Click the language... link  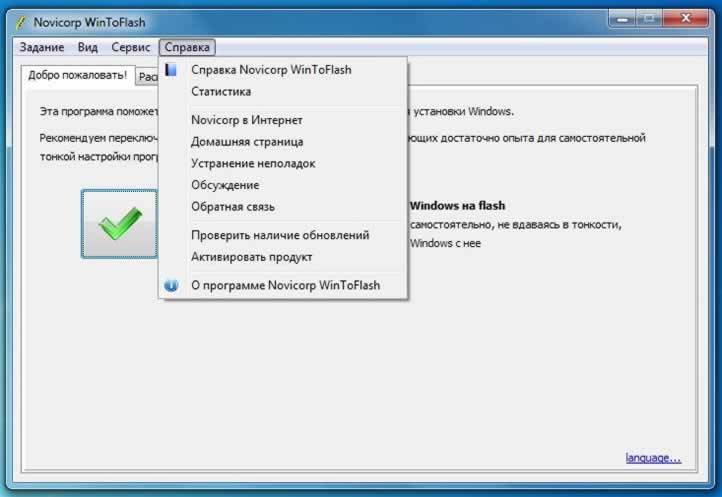point(653,458)
